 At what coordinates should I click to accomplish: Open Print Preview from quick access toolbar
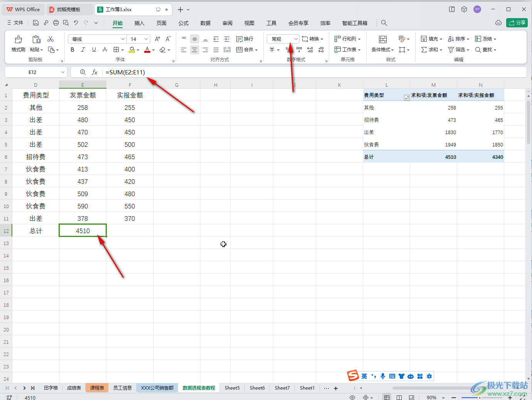tap(66, 23)
